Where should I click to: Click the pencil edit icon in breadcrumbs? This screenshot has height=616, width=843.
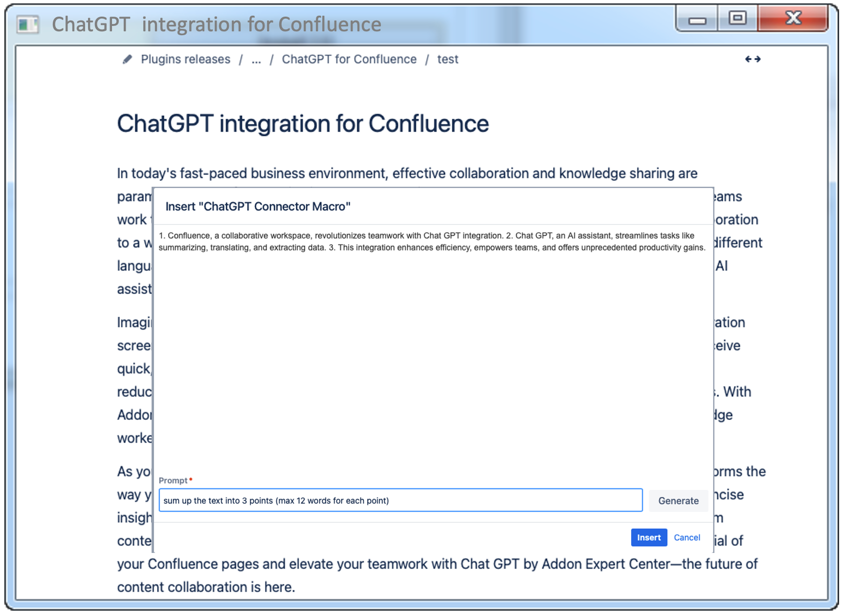(127, 59)
